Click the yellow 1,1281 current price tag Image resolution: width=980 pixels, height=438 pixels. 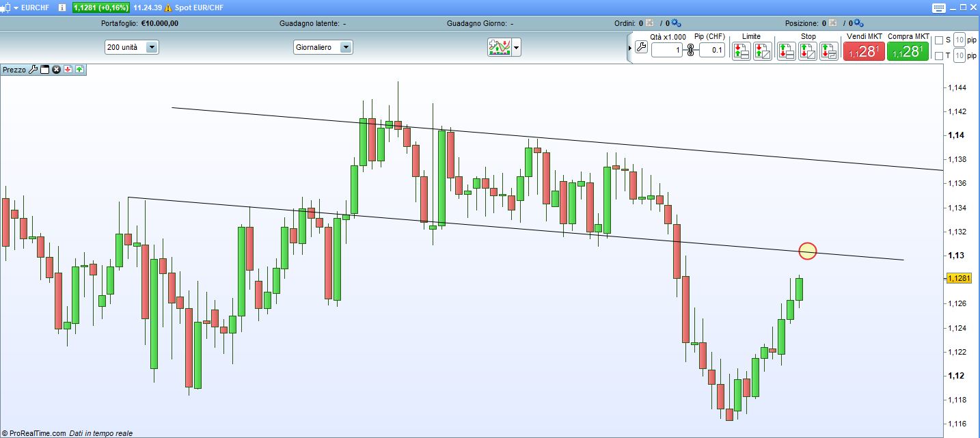pyautogui.click(x=957, y=278)
